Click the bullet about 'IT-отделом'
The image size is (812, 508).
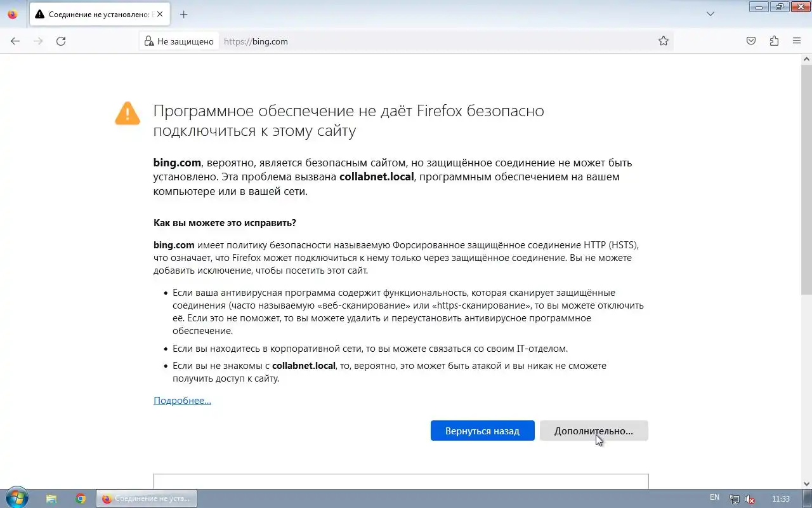point(370,349)
